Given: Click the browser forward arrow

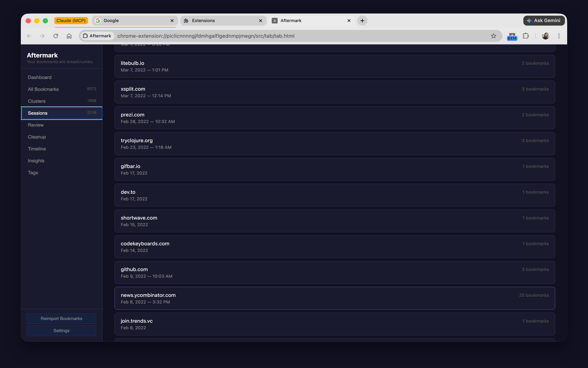Looking at the screenshot, I should [42, 36].
